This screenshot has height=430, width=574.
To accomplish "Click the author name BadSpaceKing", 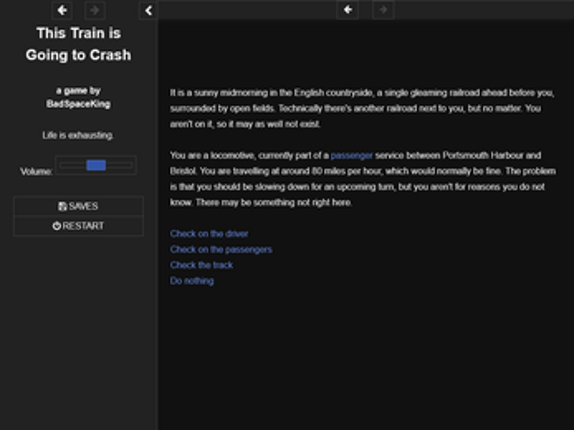I will tap(78, 104).
